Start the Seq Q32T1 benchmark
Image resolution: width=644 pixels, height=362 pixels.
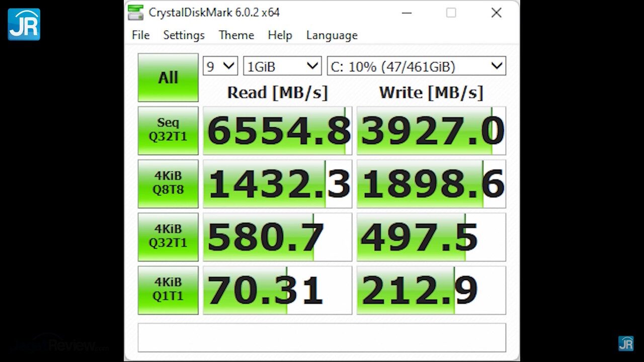pos(168,130)
